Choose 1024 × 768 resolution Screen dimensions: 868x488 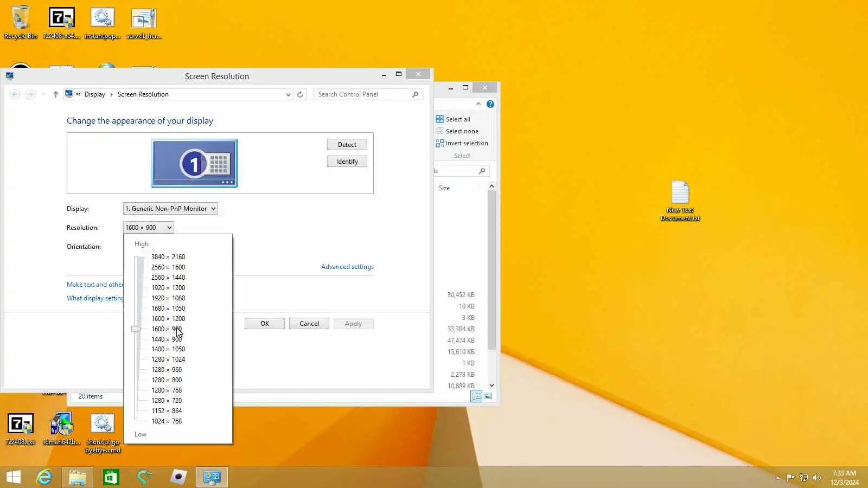point(167,421)
